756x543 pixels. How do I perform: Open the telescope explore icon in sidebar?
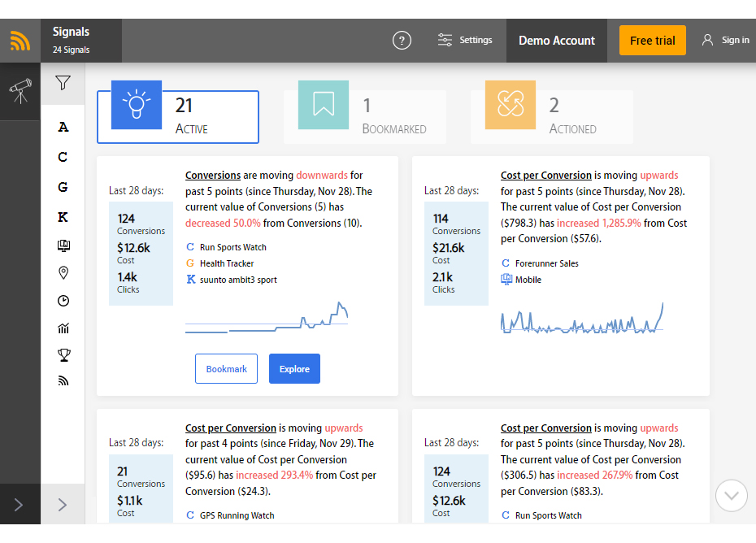click(20, 91)
